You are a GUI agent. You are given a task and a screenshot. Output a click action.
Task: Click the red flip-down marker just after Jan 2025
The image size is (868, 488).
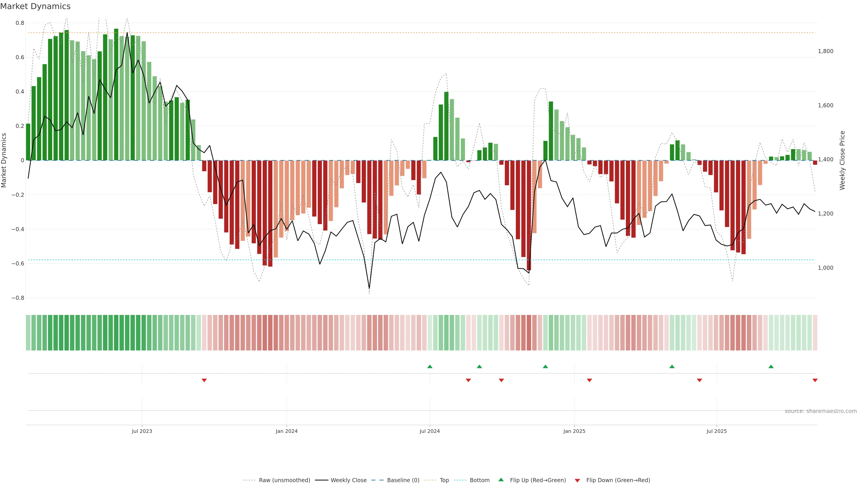589,380
